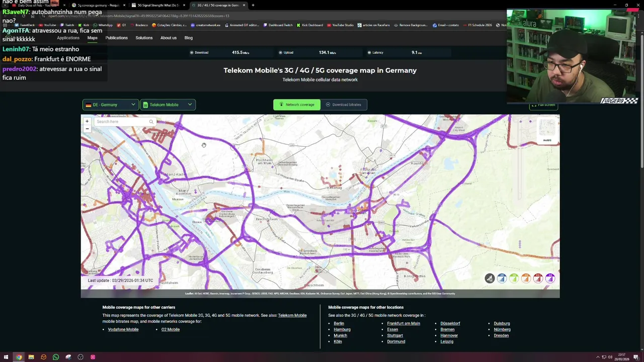Open a new browser tab
Viewport: 644px width, 362px height.
pos(253,5)
